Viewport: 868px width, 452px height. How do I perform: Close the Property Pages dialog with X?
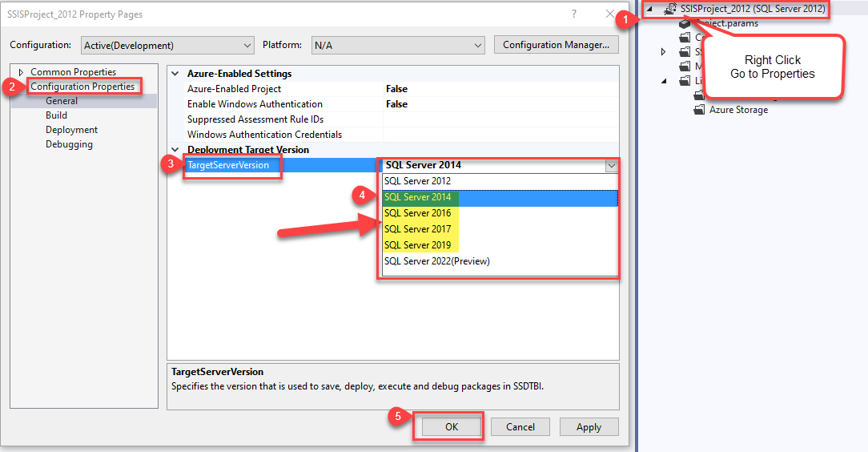tap(610, 14)
